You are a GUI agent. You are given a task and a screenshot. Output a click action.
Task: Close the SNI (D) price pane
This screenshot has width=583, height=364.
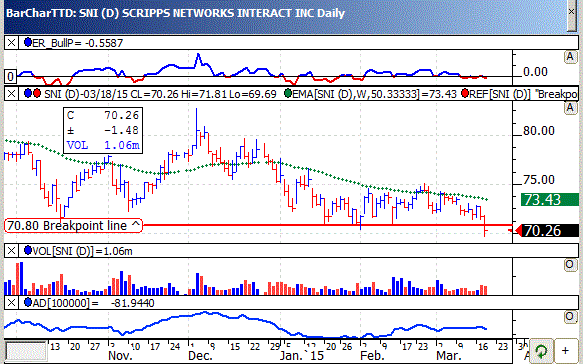coord(11,94)
